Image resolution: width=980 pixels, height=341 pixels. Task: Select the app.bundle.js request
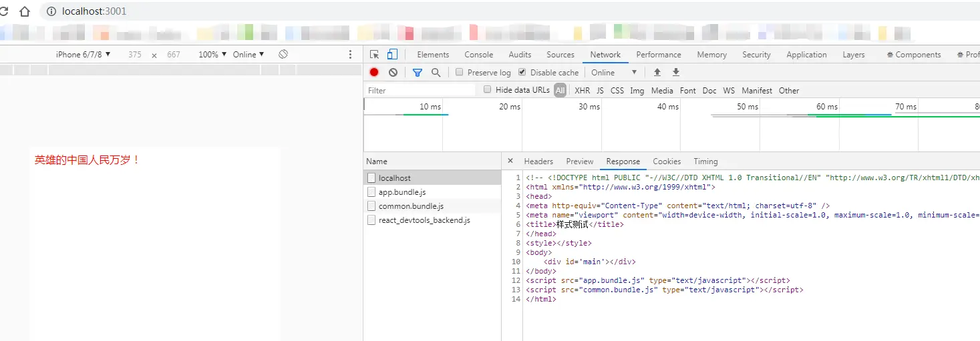432,192
